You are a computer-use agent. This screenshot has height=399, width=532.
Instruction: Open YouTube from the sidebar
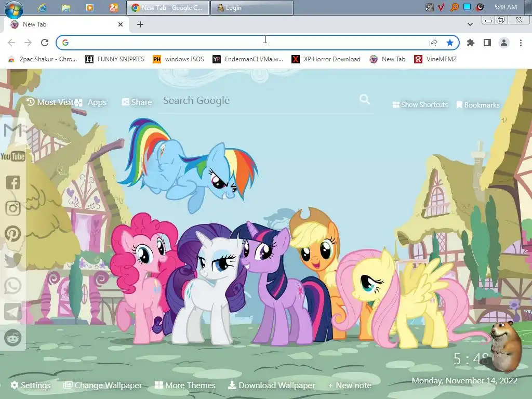pyautogui.click(x=13, y=156)
